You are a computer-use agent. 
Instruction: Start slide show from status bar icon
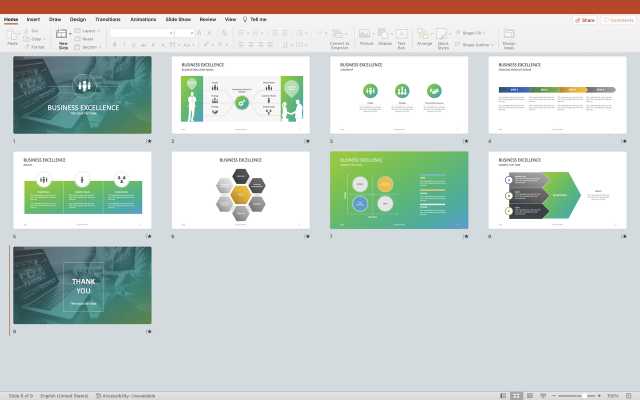pos(541,395)
